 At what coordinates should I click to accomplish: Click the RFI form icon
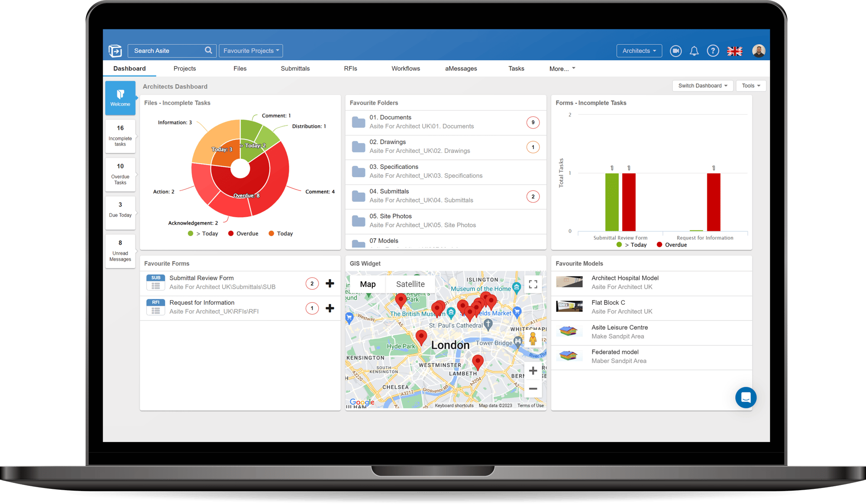pyautogui.click(x=156, y=307)
